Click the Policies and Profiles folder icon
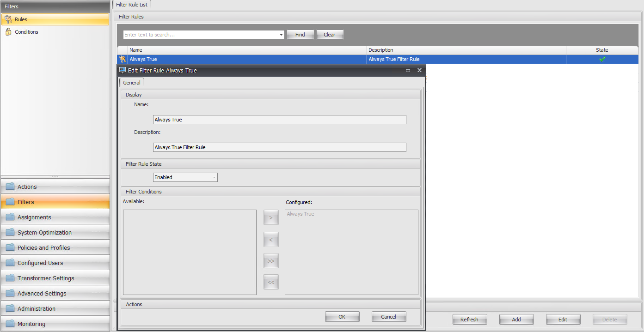Image resolution: width=644 pixels, height=332 pixels. (x=10, y=248)
